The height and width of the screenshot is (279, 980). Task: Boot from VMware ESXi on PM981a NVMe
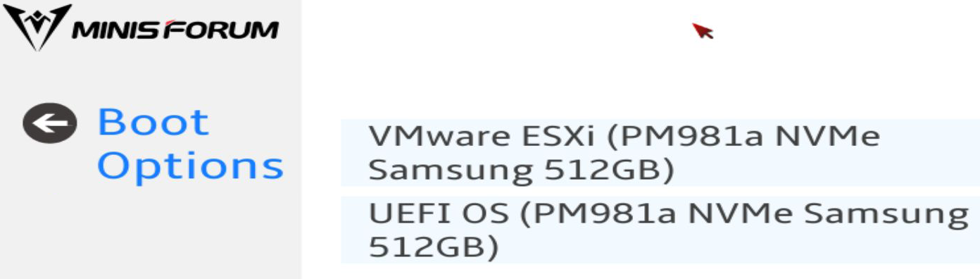660,153
